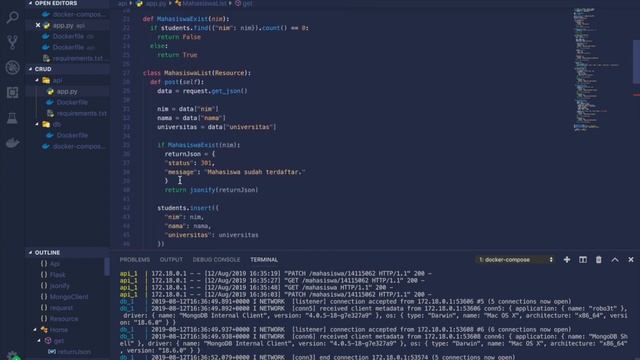640x360 pixels.
Task: Collapse the Outline section
Action: 30,253
